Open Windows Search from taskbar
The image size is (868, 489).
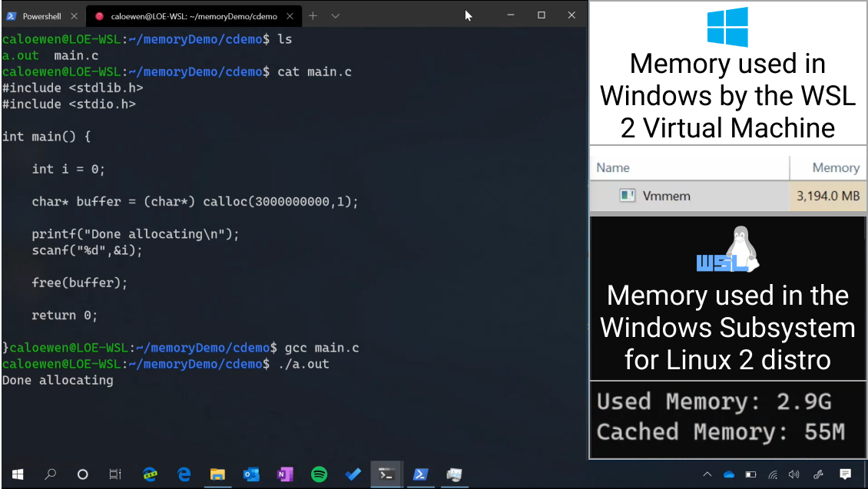51,474
